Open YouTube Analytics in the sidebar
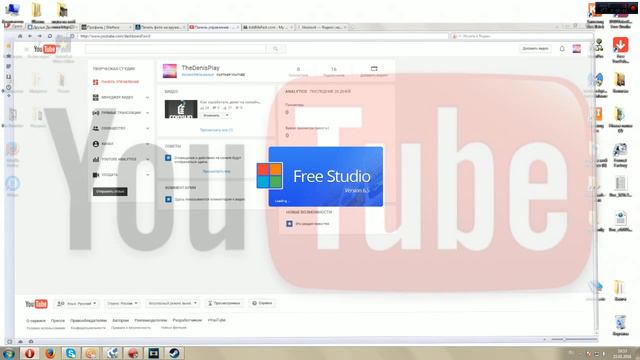The width and height of the screenshot is (640, 360). [x=114, y=159]
